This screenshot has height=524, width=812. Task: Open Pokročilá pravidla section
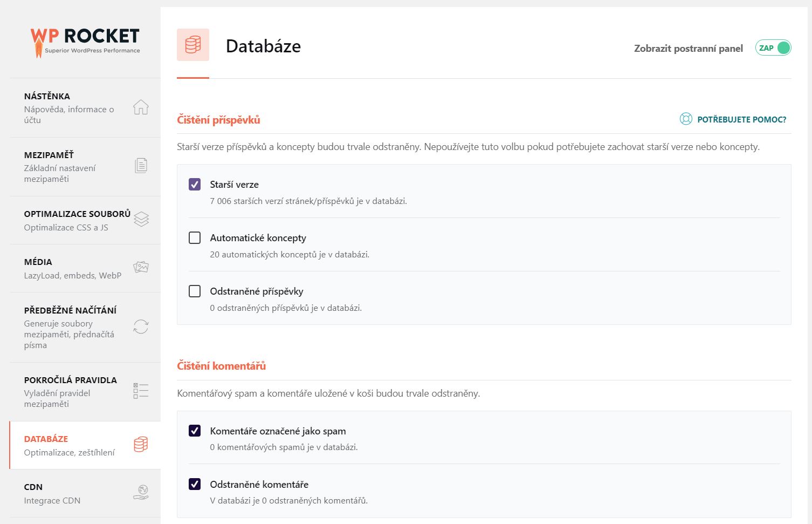click(x=85, y=392)
